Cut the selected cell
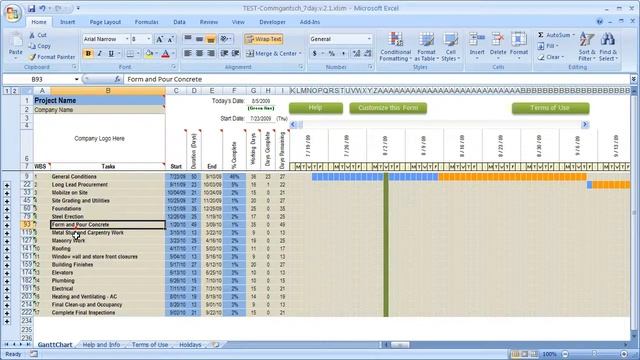Screen dimensions: 640x360 pyautogui.click(x=38, y=36)
